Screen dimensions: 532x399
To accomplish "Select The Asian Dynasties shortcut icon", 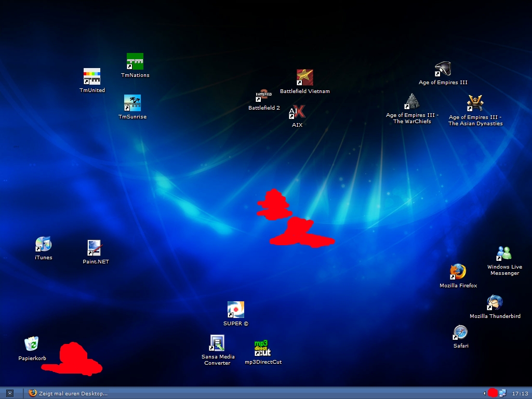I will coord(475,103).
